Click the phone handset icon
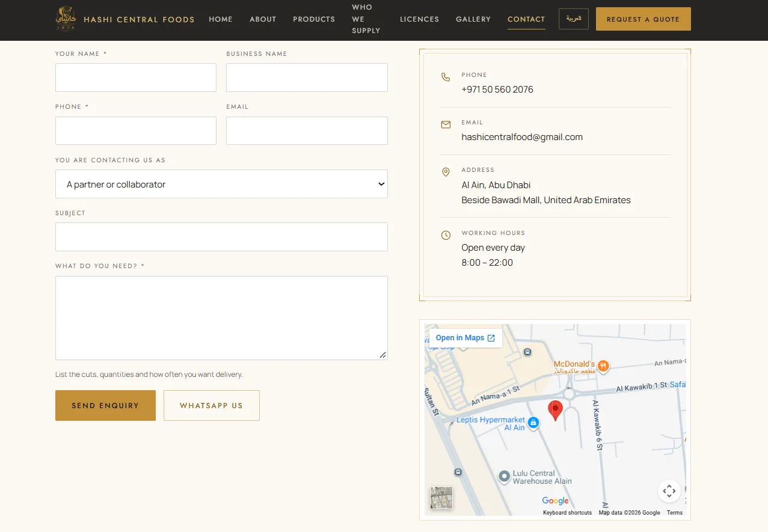 point(446,77)
